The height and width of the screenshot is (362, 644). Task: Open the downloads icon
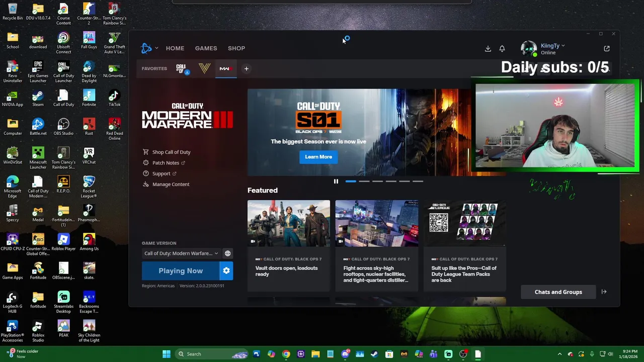click(x=488, y=48)
